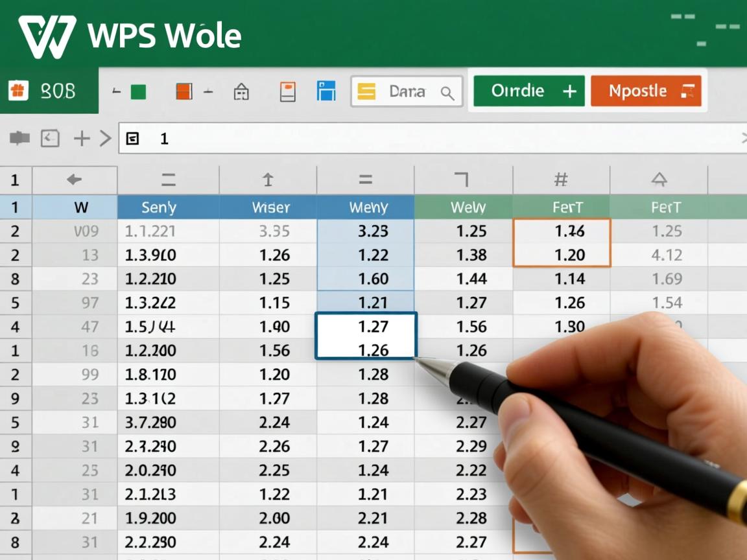The image size is (747, 560).
Task: Click the orange grid icon beside 808
Action: coord(18,91)
